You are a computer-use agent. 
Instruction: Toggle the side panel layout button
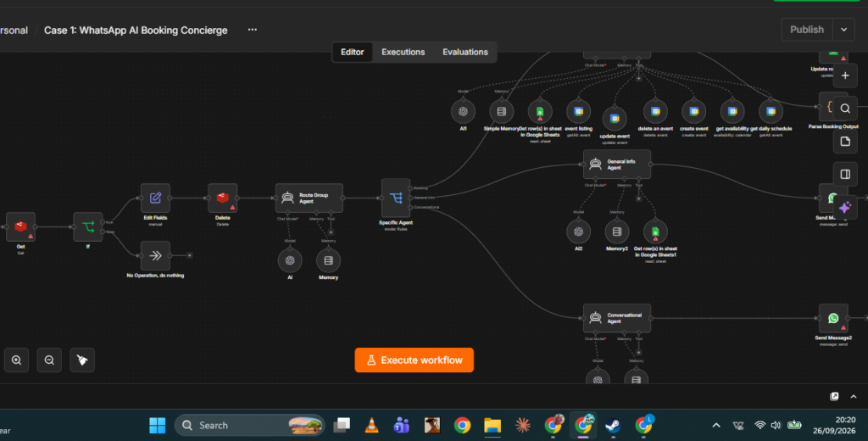pyautogui.click(x=845, y=175)
